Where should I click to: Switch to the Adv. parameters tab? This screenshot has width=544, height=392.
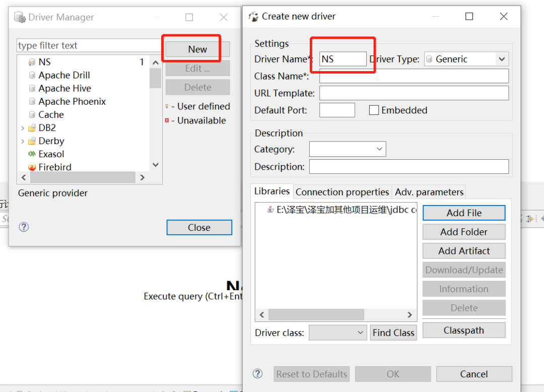(x=429, y=192)
